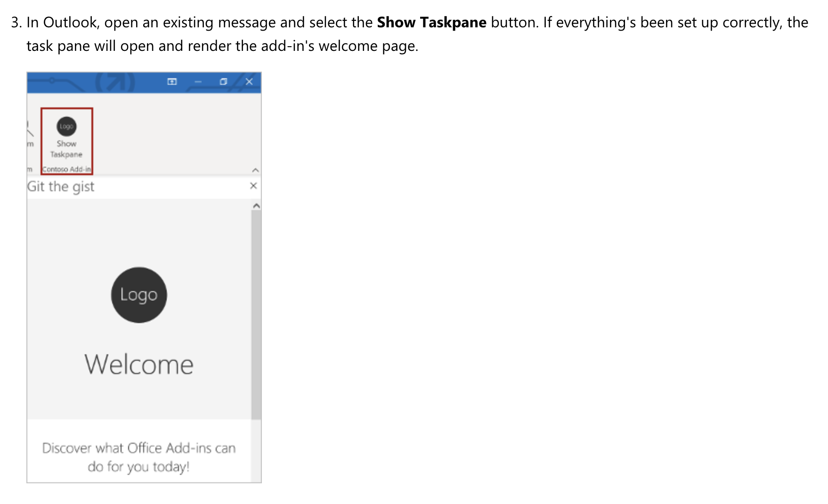Click the task pane scroll-up arrow
Viewport: 828px width, 504px height.
[x=256, y=206]
